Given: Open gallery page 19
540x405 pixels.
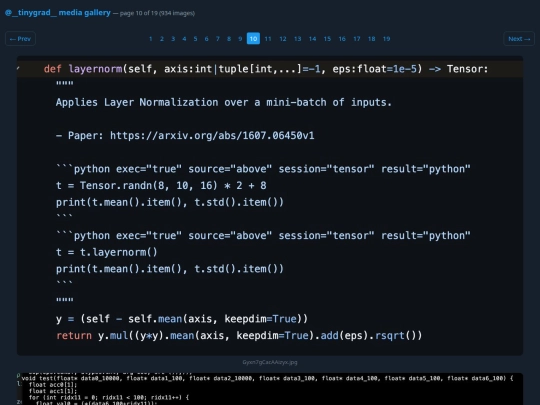Looking at the screenshot, I should coord(386,39).
